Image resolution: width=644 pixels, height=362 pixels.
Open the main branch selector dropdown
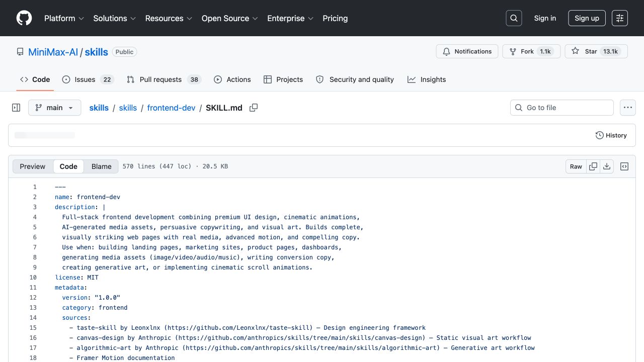(54, 108)
